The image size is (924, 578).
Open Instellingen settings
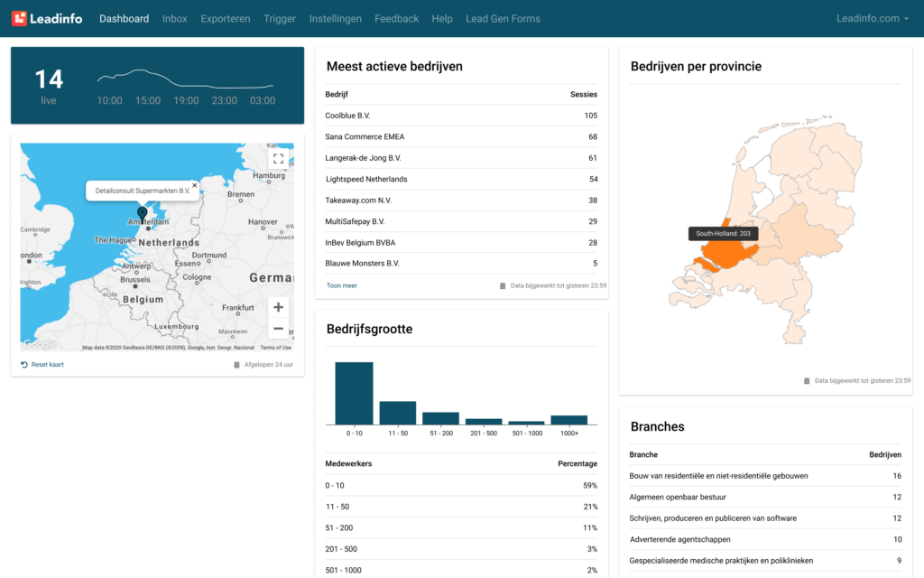point(336,19)
